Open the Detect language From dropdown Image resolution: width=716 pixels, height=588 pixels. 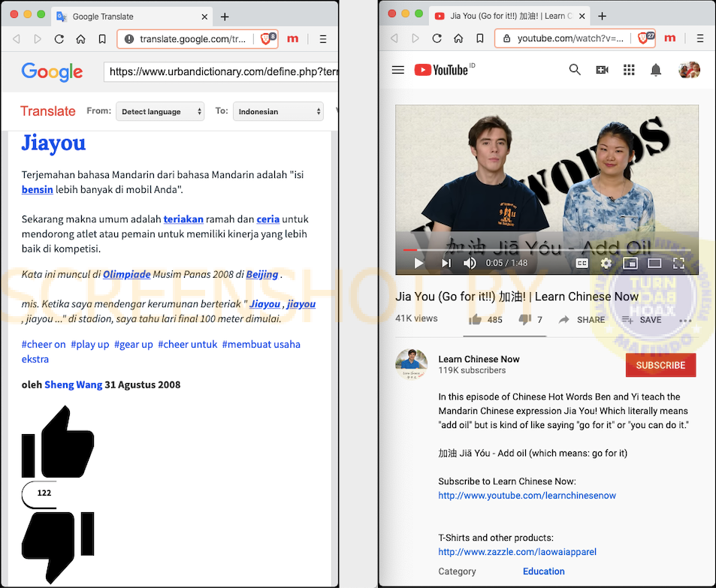(x=160, y=111)
